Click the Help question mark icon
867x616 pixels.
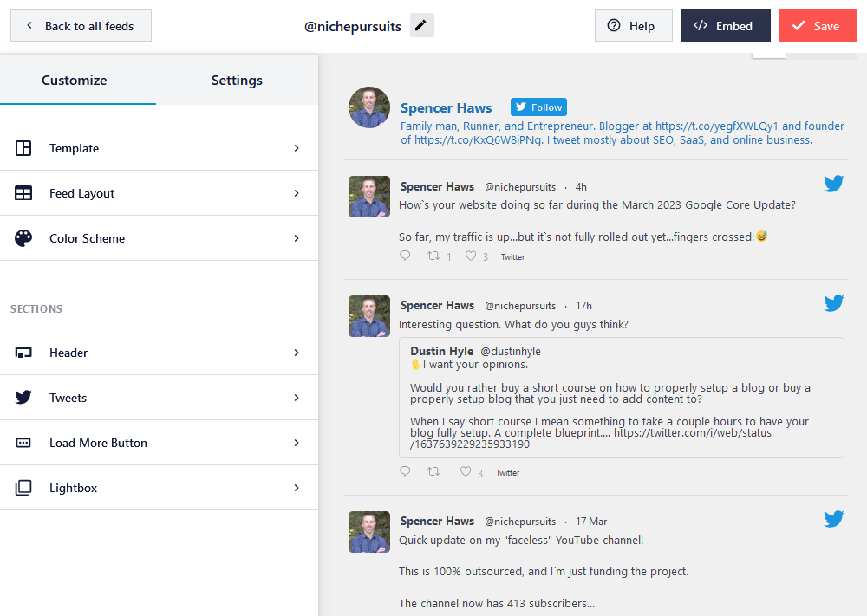tap(614, 25)
